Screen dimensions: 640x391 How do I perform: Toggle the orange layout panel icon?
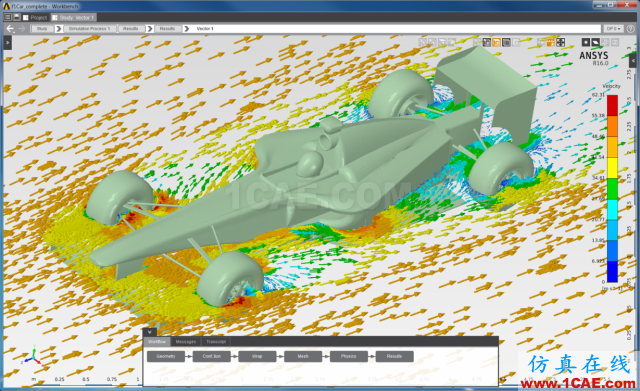pos(551,42)
